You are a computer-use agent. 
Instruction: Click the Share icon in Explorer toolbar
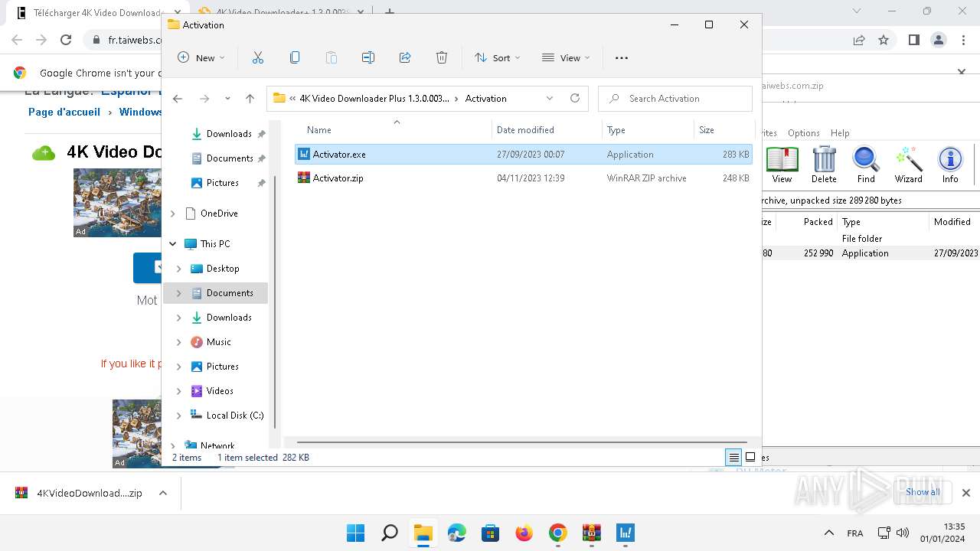click(405, 57)
